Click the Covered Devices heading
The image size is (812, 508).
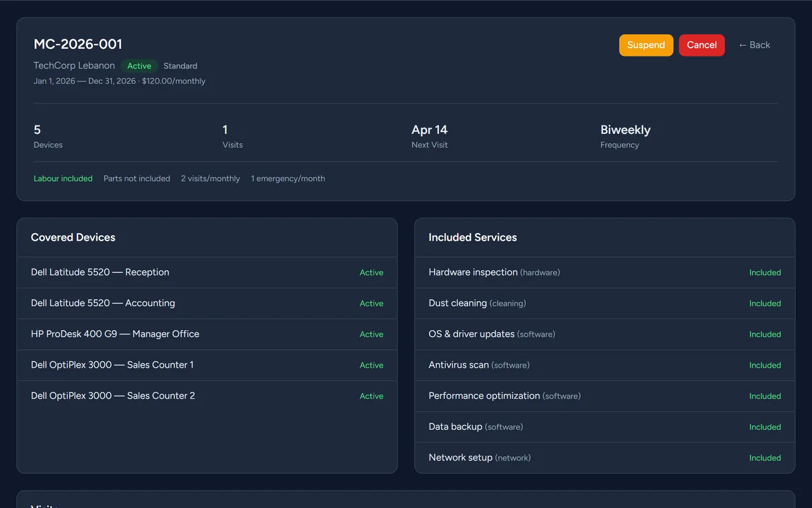[73, 237]
